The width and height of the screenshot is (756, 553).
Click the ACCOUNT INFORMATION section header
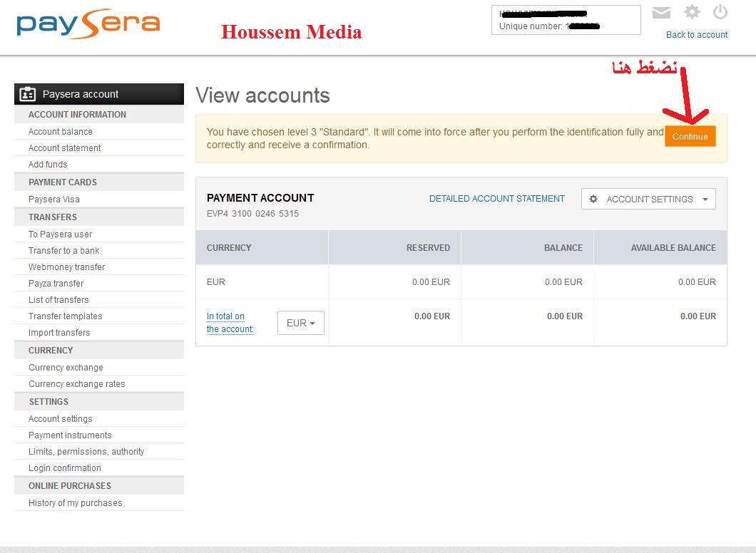99,115
